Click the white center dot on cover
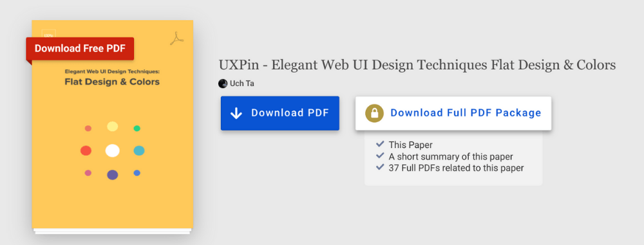Image resolution: width=644 pixels, height=245 pixels. 113,150
